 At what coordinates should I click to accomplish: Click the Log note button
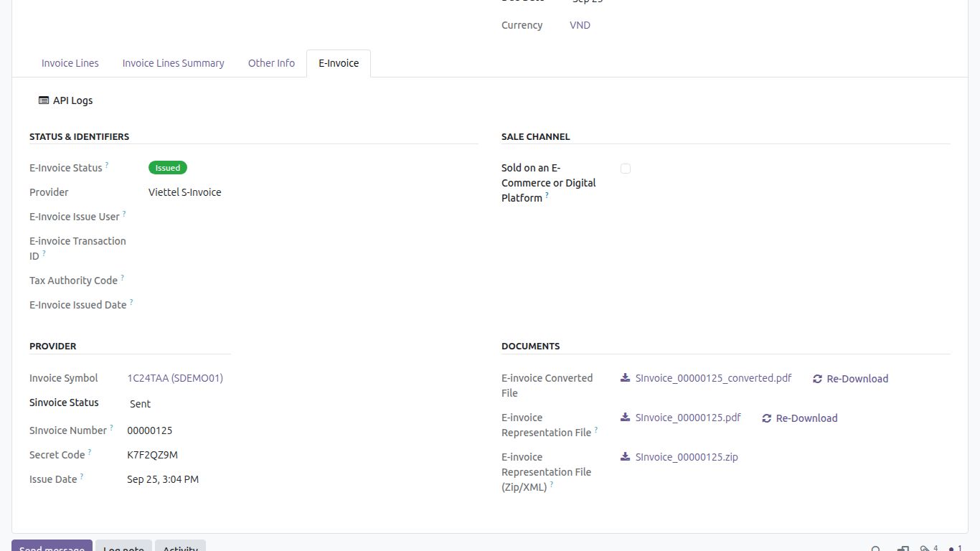click(123, 547)
